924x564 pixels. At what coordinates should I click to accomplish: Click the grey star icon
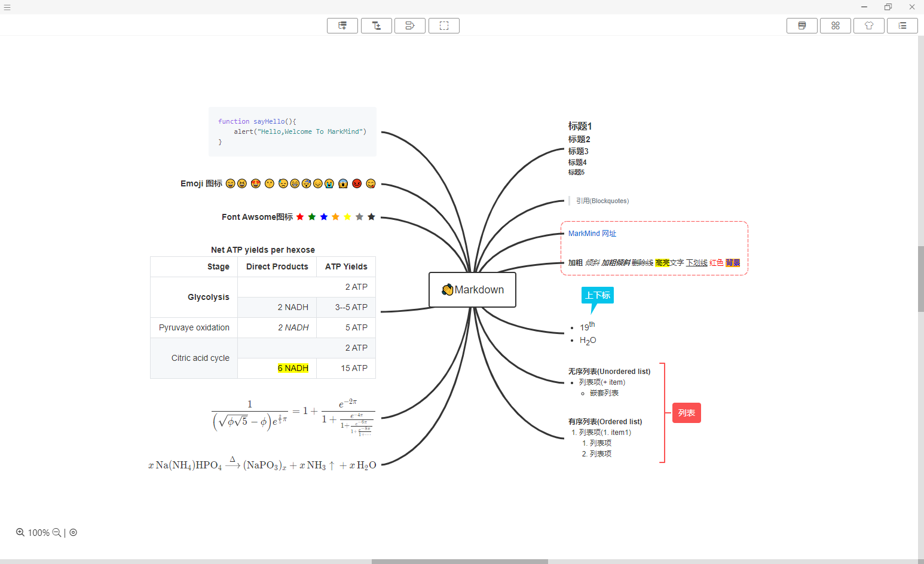click(359, 217)
